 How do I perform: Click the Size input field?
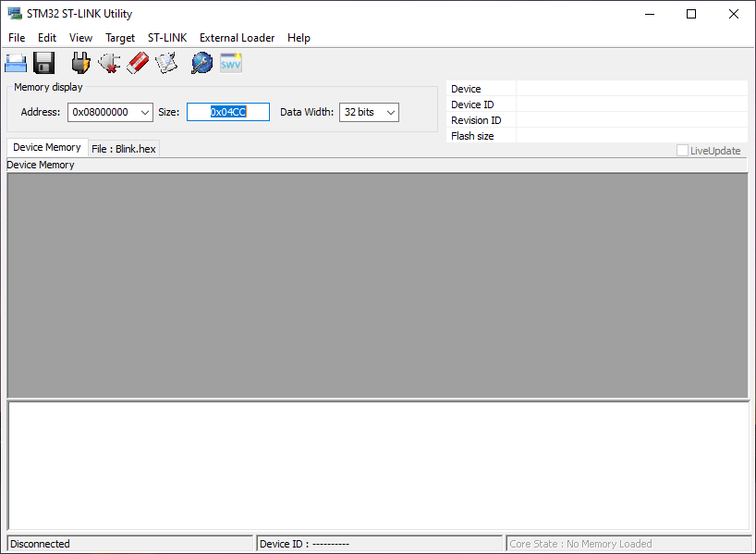coord(228,112)
